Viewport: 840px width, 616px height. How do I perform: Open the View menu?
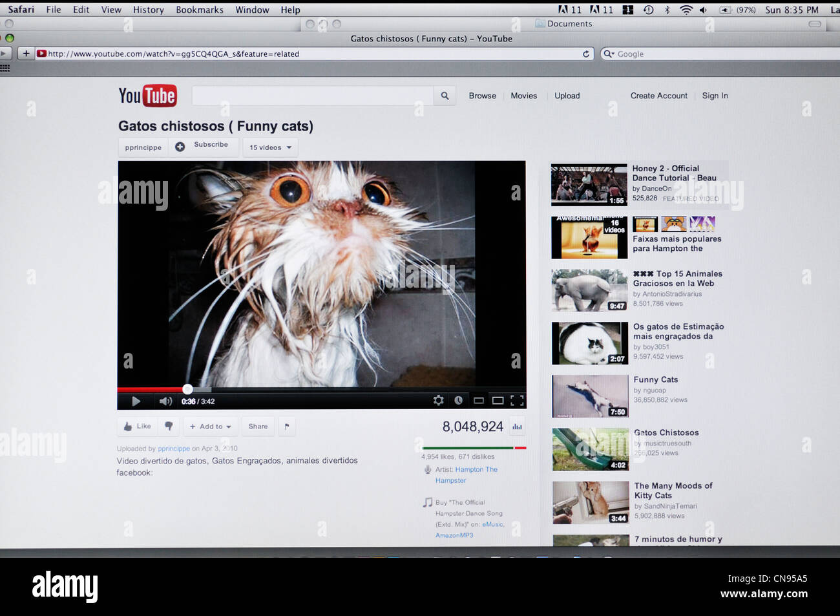111,10
